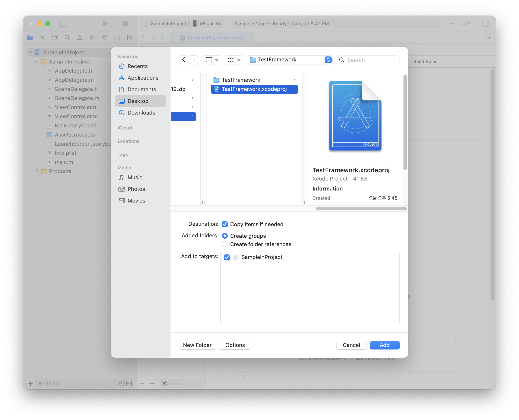519x420 pixels.
Task: Open the Issue navigator warning icon
Action: (80, 38)
